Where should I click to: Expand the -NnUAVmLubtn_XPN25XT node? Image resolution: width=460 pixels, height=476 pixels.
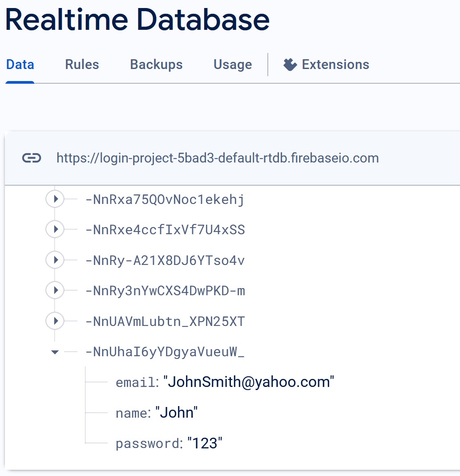click(55, 321)
